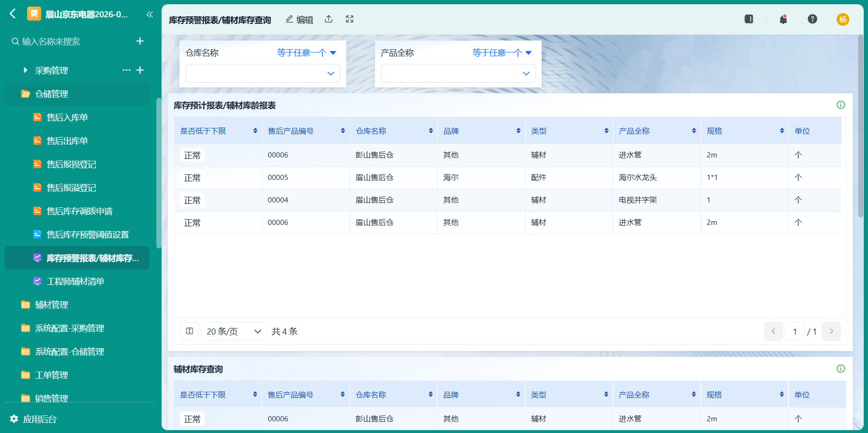The width and height of the screenshot is (868, 433).
Task: Open the 20 条/页 page size dropdown
Action: point(234,331)
